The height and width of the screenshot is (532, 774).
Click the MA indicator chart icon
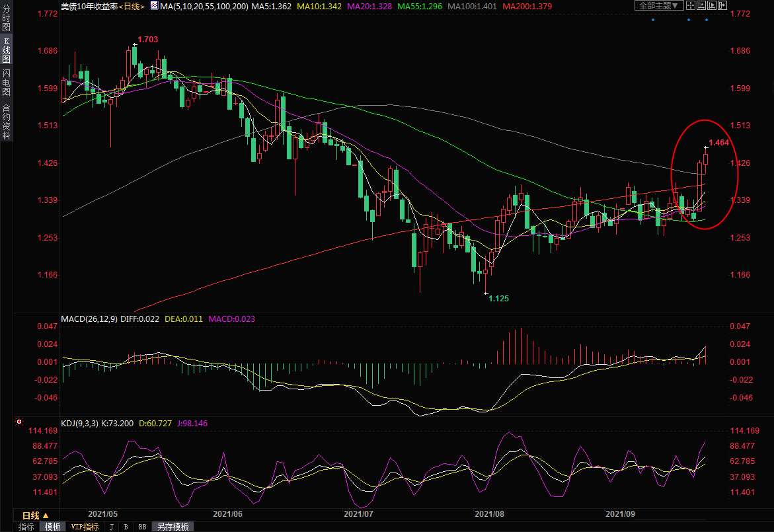click(154, 5)
